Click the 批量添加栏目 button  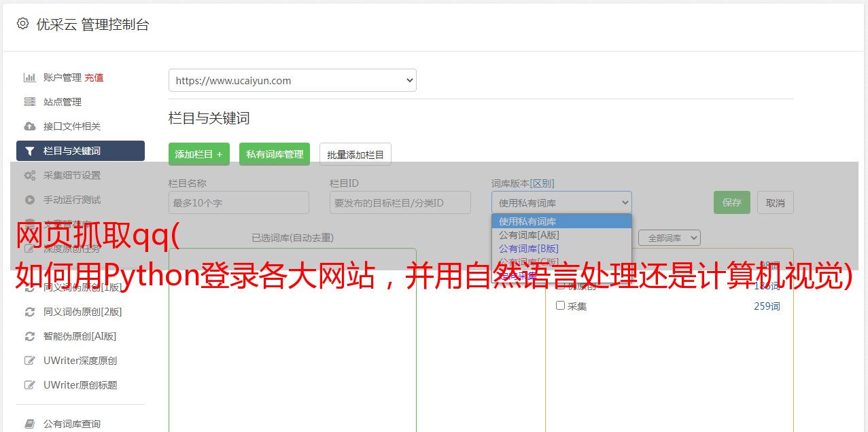tap(355, 154)
